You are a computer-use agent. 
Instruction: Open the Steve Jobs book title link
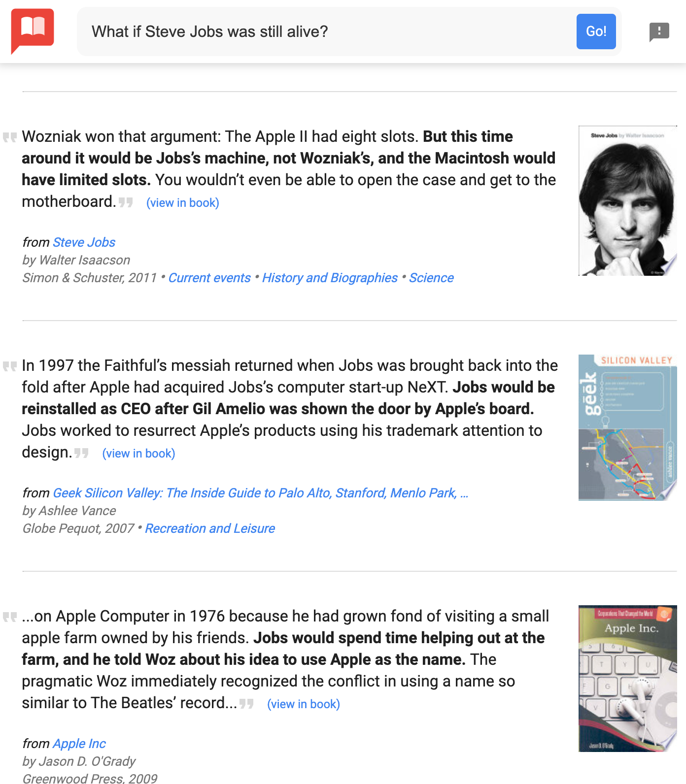(x=84, y=242)
